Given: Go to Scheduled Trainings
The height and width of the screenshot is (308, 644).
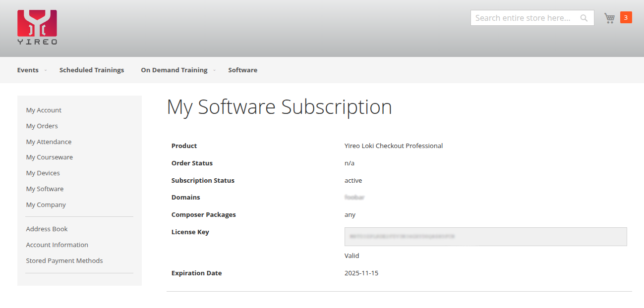Looking at the screenshot, I should (92, 70).
